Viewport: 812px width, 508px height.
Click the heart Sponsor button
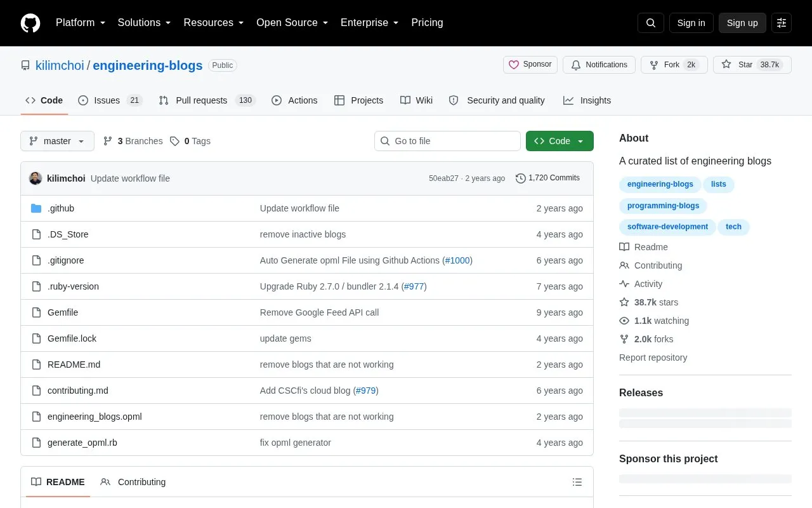point(530,65)
